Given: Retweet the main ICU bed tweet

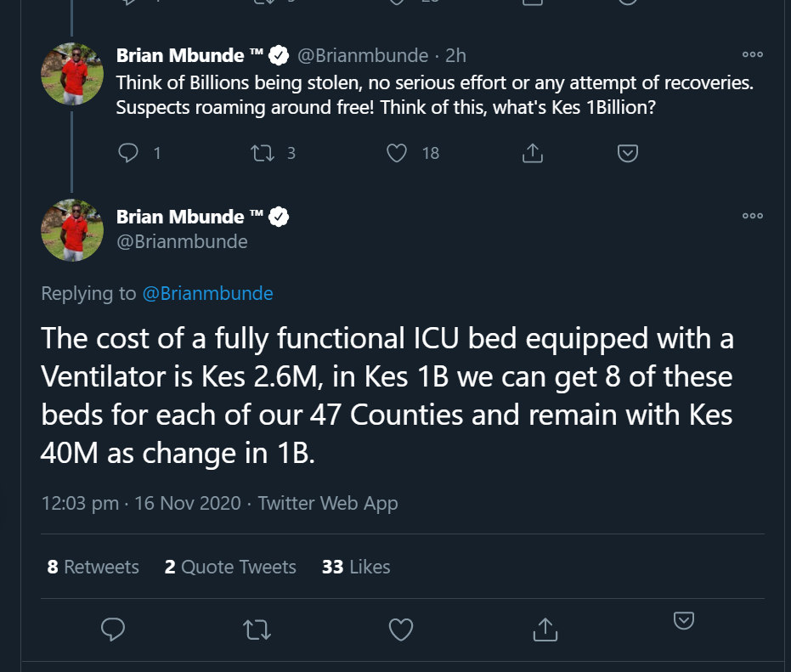Looking at the screenshot, I should tap(257, 630).
